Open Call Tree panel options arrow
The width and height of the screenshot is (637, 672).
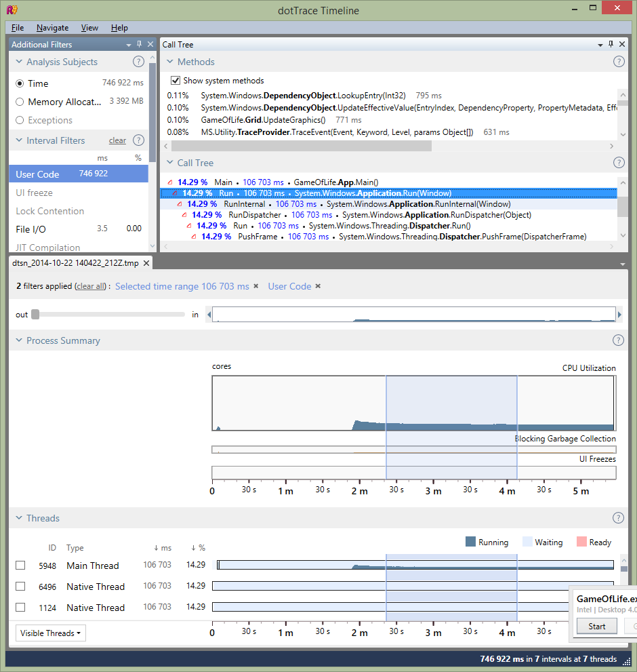[x=600, y=45]
